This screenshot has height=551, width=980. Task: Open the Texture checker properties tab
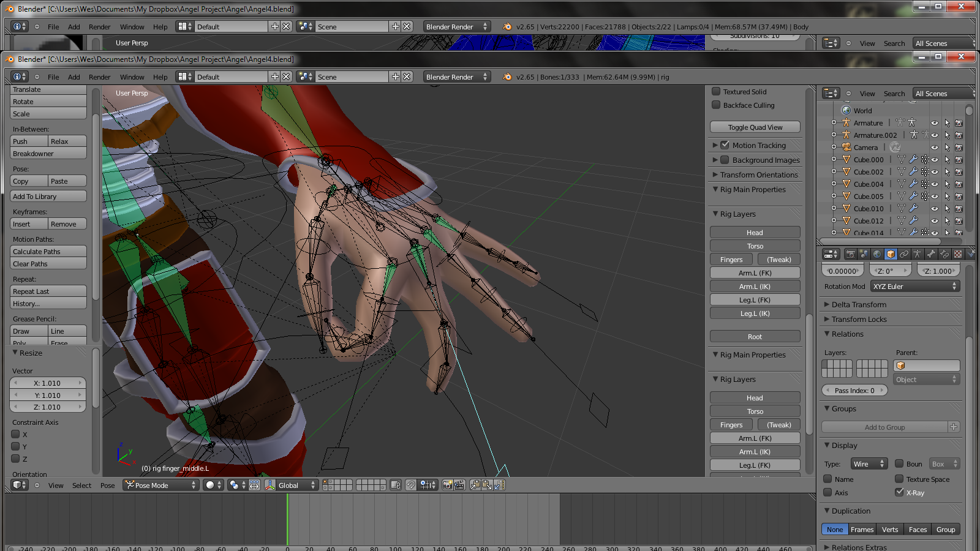[958, 254]
